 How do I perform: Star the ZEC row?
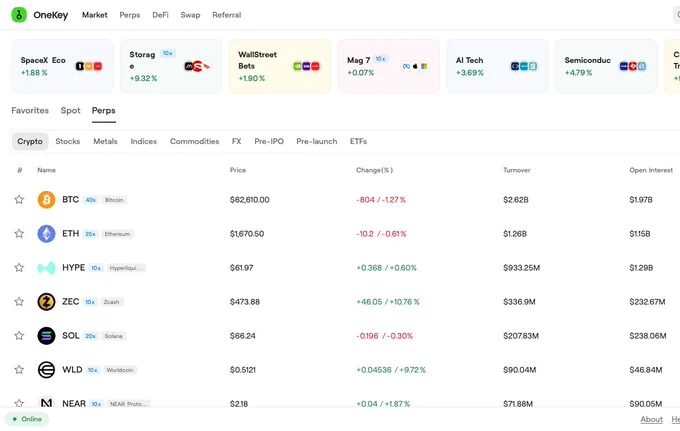point(19,301)
